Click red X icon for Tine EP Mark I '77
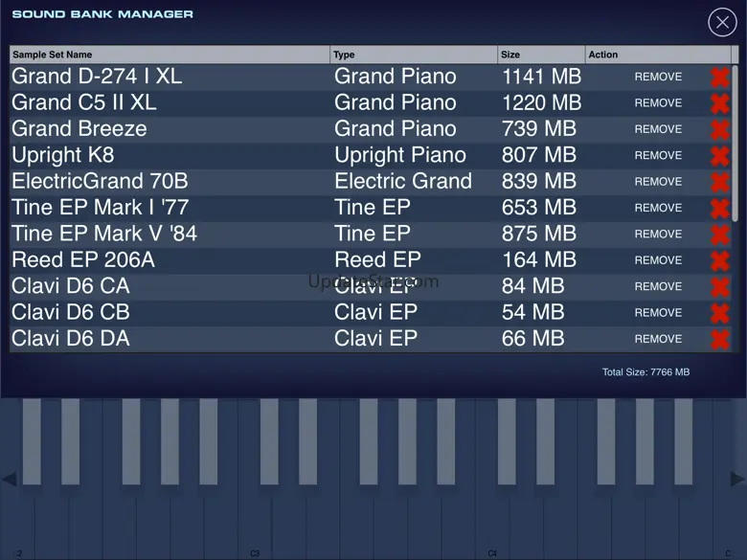 (719, 208)
